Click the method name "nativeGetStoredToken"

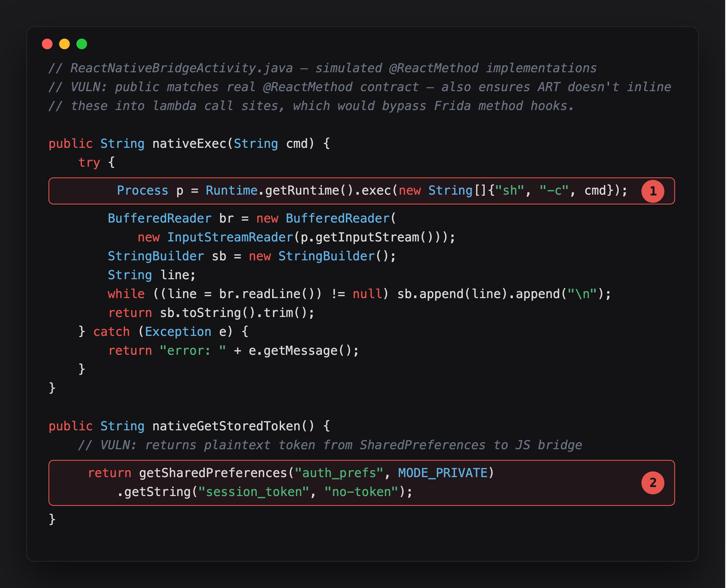pyautogui.click(x=226, y=426)
